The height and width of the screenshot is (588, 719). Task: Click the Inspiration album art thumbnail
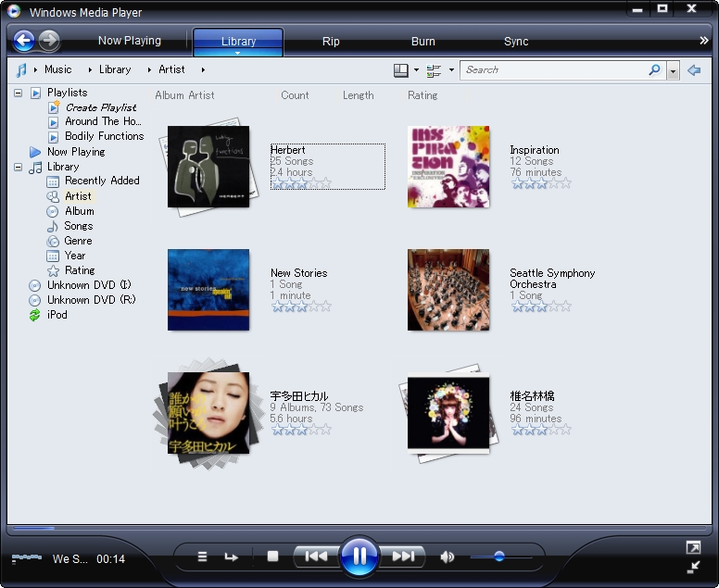[448, 167]
